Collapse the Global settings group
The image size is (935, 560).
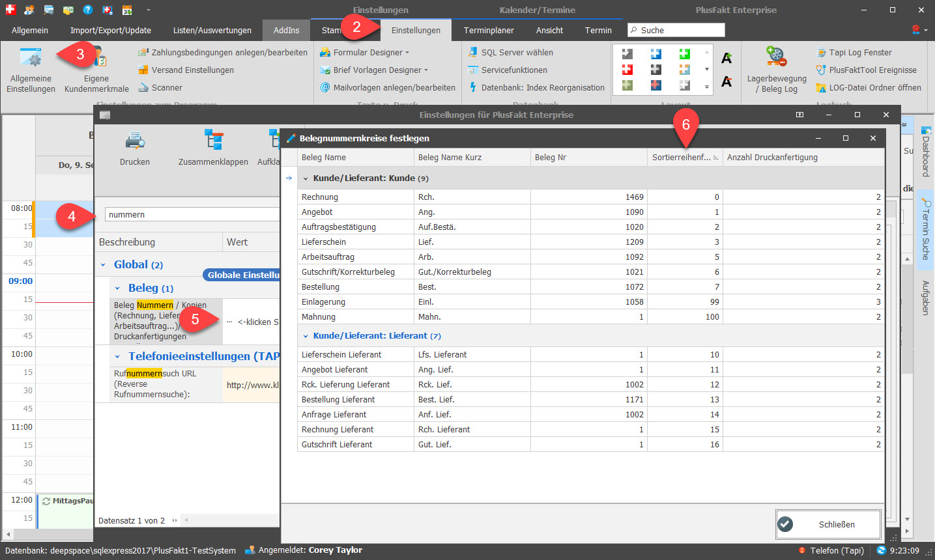[103, 265]
